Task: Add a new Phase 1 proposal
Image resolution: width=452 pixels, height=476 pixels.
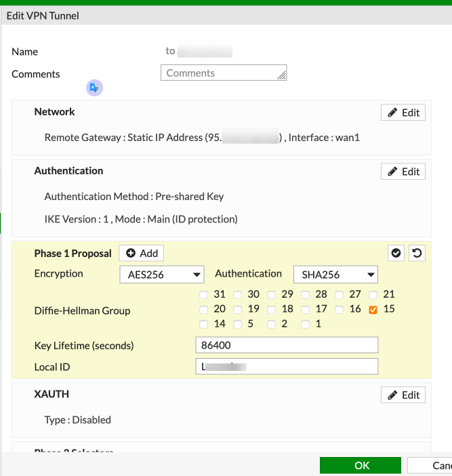Action: coord(142,253)
